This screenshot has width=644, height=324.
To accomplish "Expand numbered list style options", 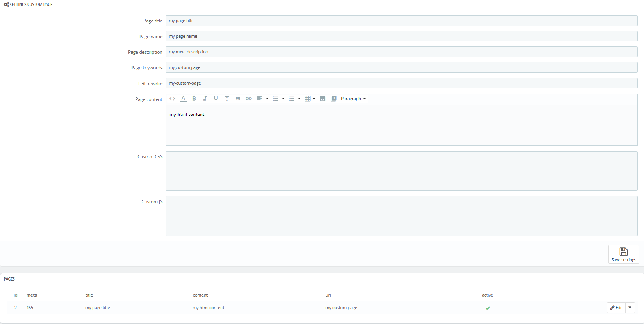I will (299, 99).
